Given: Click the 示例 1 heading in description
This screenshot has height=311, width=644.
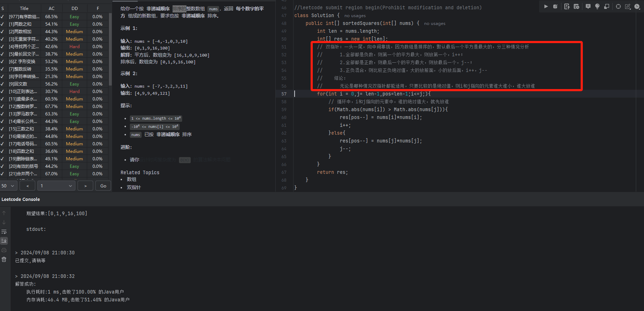Looking at the screenshot, I should (x=129, y=28).
